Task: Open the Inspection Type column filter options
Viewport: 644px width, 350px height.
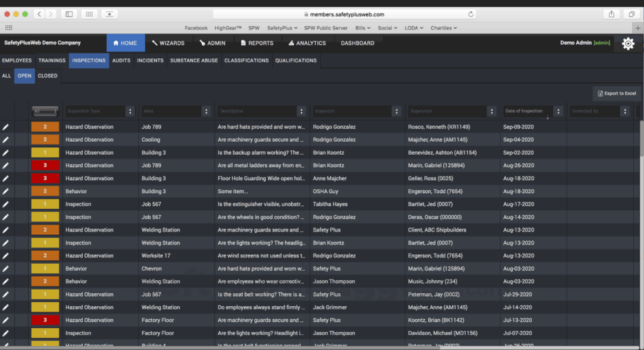Action: tap(130, 111)
